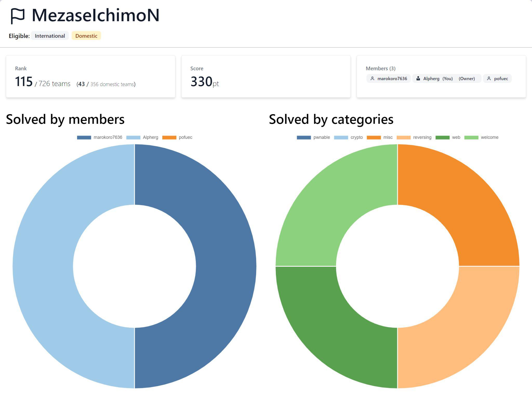Click the International eligibility badge
The image size is (532, 395).
pos(50,36)
